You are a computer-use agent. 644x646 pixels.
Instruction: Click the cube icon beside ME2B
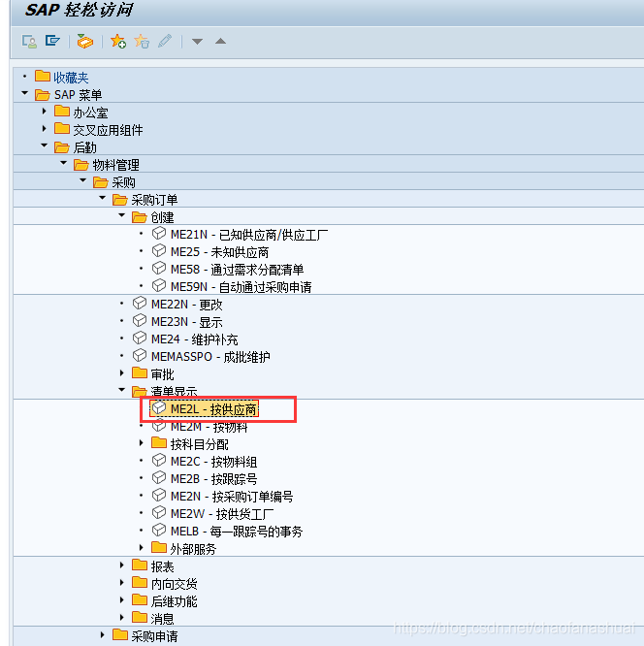(x=159, y=478)
